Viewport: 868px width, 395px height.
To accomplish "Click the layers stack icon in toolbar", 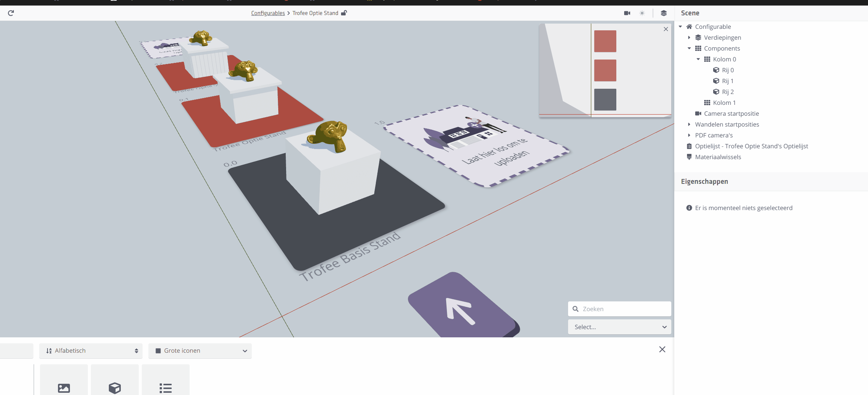I will click(664, 13).
